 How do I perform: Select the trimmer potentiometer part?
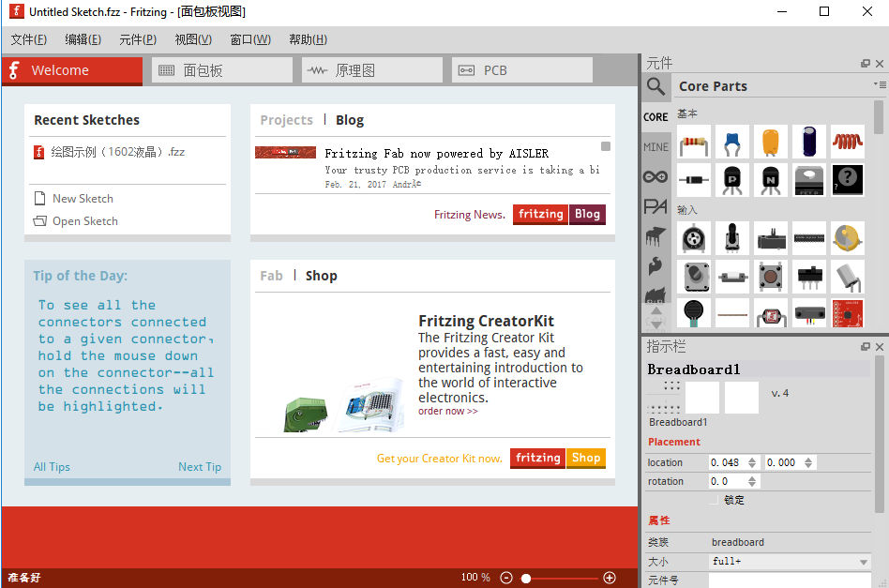point(694,238)
